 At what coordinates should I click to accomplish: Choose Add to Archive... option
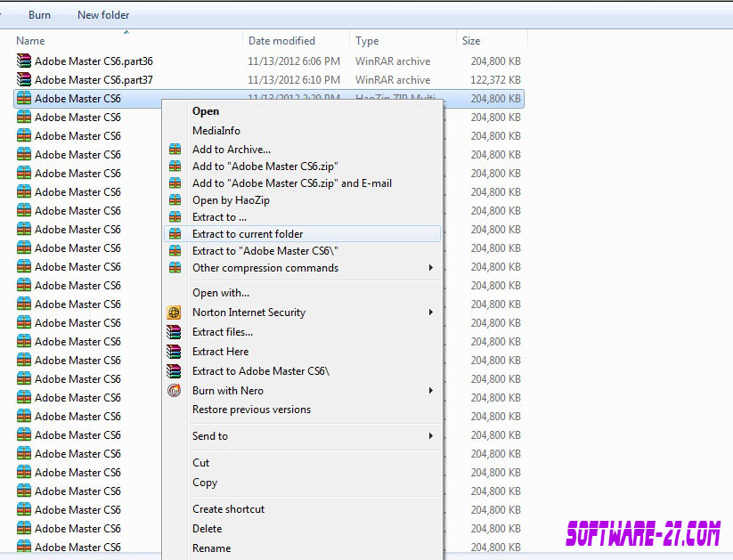232,149
